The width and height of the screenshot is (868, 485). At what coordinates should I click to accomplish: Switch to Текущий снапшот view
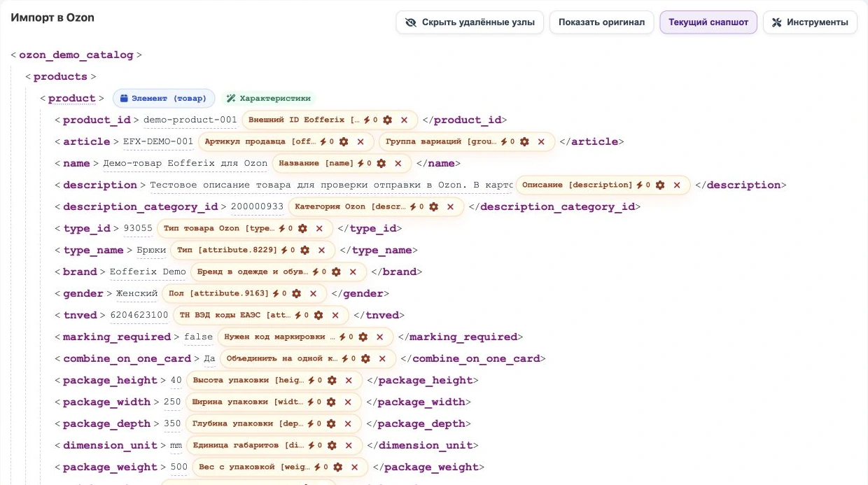pyautogui.click(x=708, y=22)
